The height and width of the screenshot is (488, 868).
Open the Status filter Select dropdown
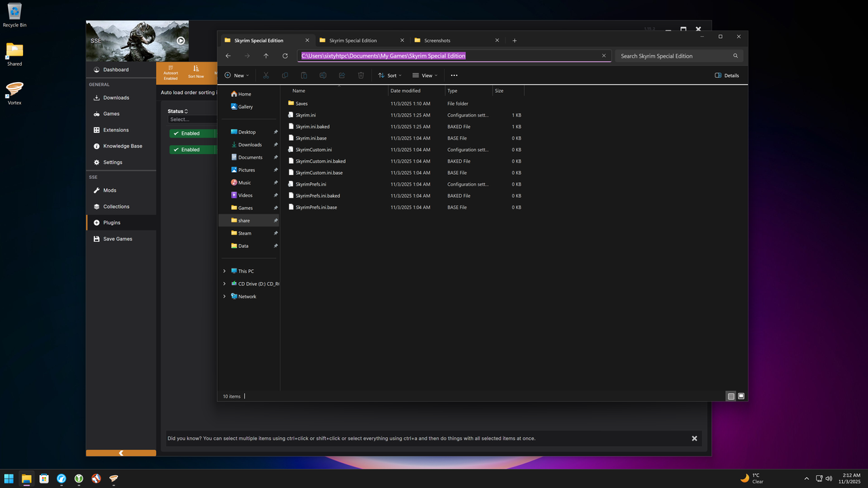(192, 119)
